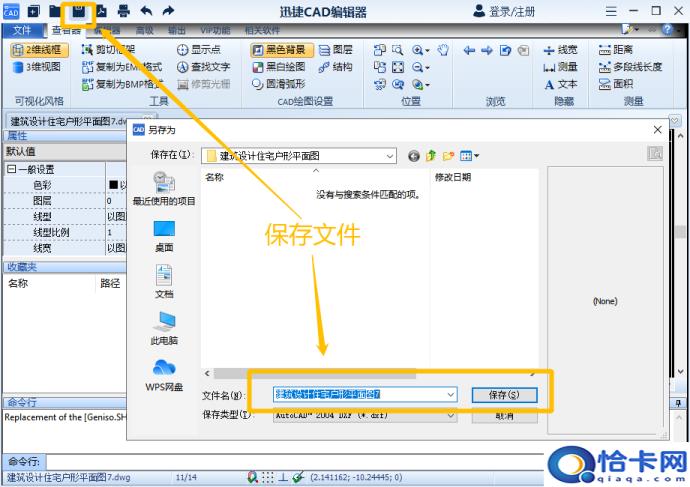Toggle 显示点 option

pos(199,50)
